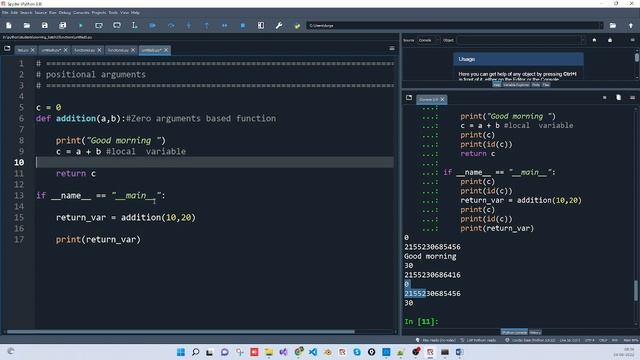The width and height of the screenshot is (640, 360).
Task: Open the Help pane options menu
Action: pyautogui.click(x=632, y=40)
